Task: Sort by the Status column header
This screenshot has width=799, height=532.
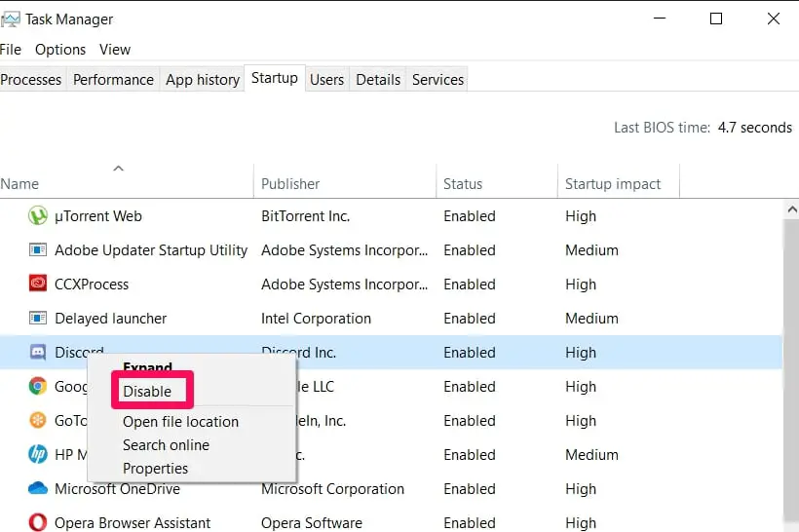Action: coord(463,183)
